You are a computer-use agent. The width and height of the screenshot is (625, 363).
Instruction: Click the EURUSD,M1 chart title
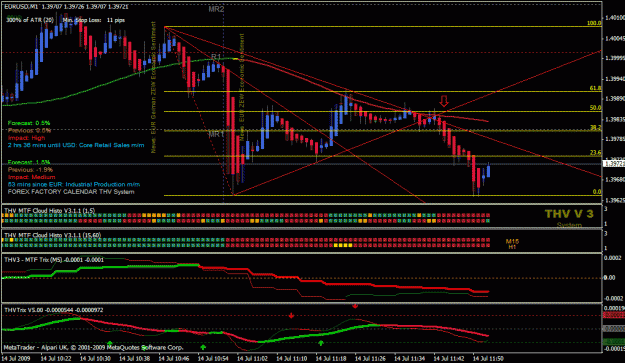(x=21, y=7)
